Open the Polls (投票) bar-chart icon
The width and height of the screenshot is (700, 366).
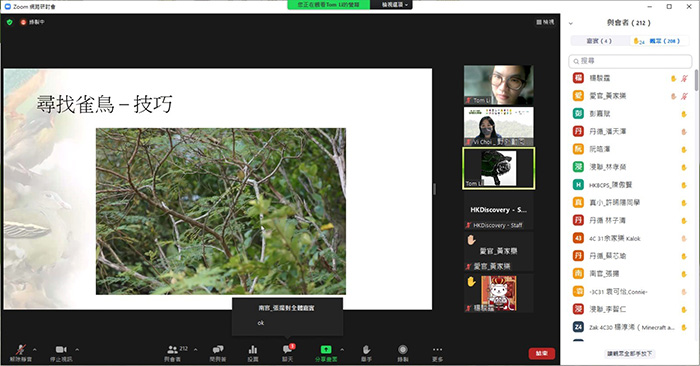click(253, 353)
